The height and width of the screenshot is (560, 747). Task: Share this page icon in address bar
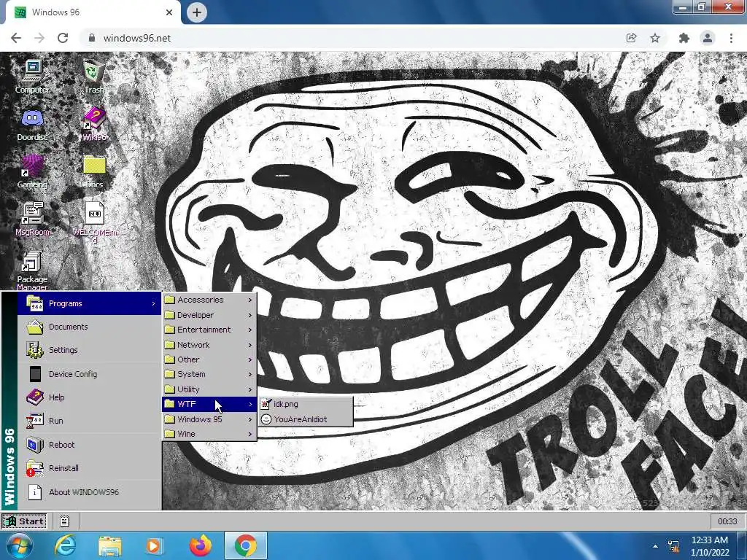point(632,38)
